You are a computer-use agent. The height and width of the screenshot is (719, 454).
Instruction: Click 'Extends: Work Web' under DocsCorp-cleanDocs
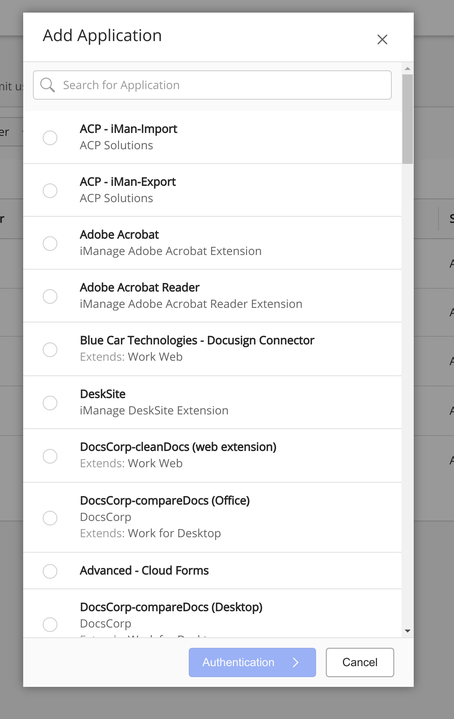pyautogui.click(x=131, y=463)
